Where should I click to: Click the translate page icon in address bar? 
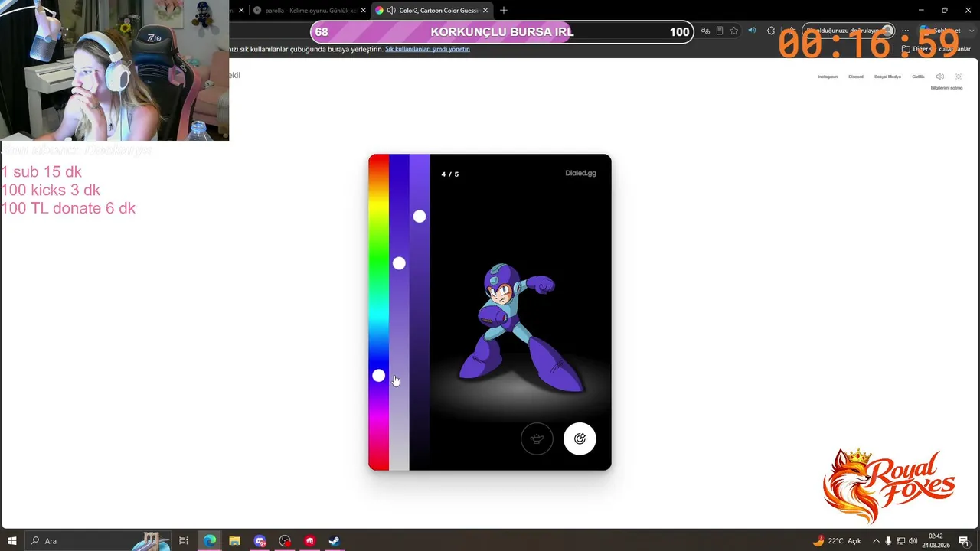(x=706, y=31)
